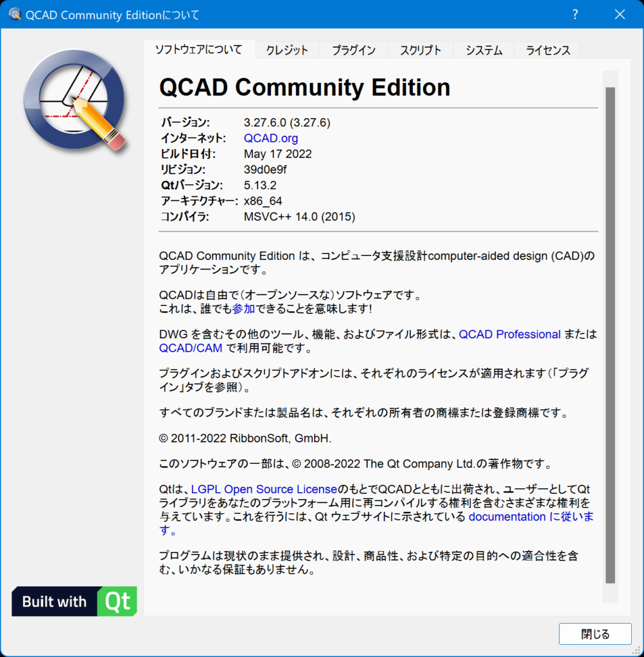Open the QCAD.org internet link
Viewport: 644px width, 657px height.
(x=270, y=138)
